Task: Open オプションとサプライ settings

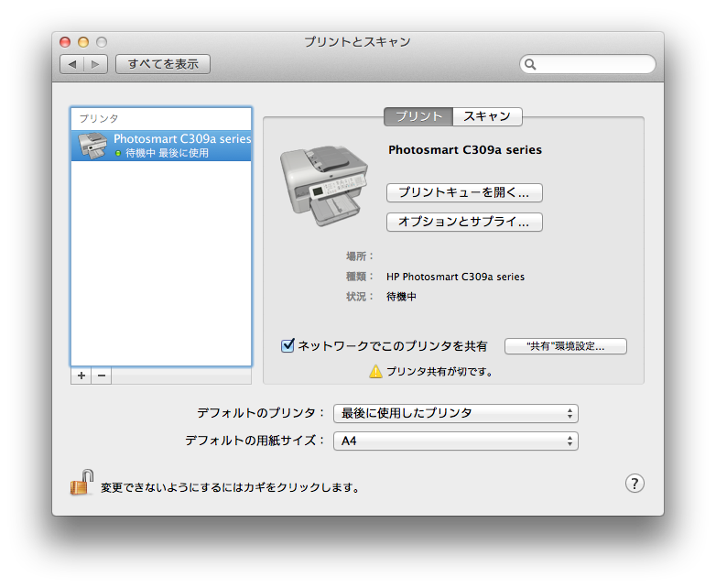Action: click(464, 222)
